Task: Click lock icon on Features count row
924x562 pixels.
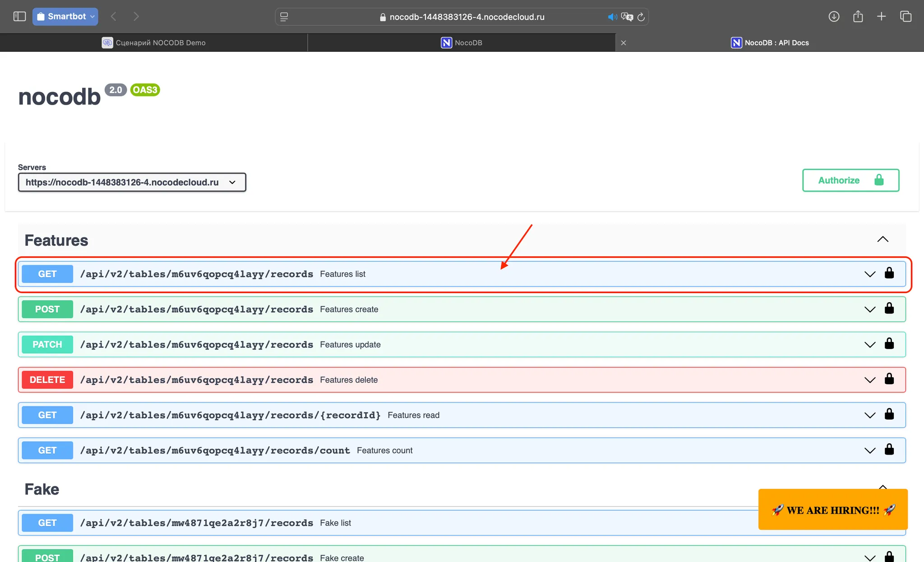Action: (889, 450)
